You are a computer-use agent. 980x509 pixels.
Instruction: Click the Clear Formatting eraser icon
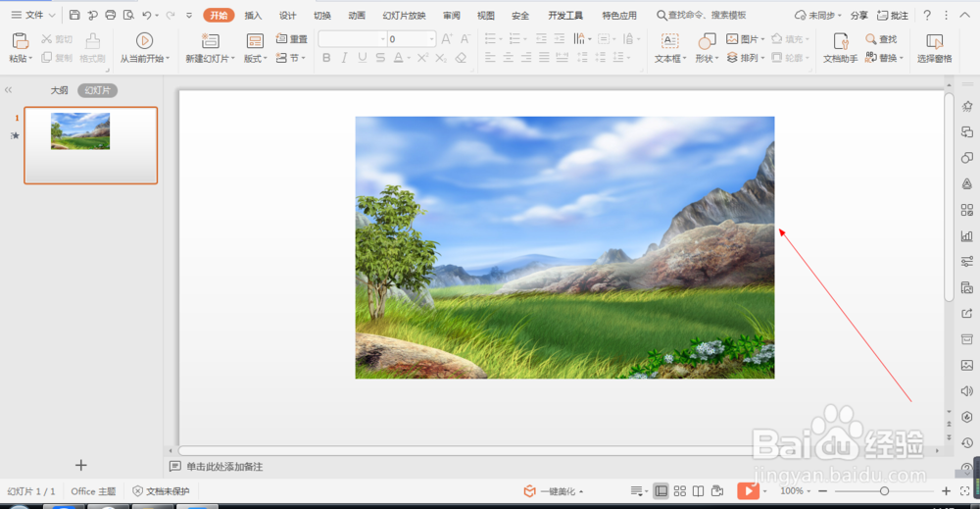click(x=461, y=58)
